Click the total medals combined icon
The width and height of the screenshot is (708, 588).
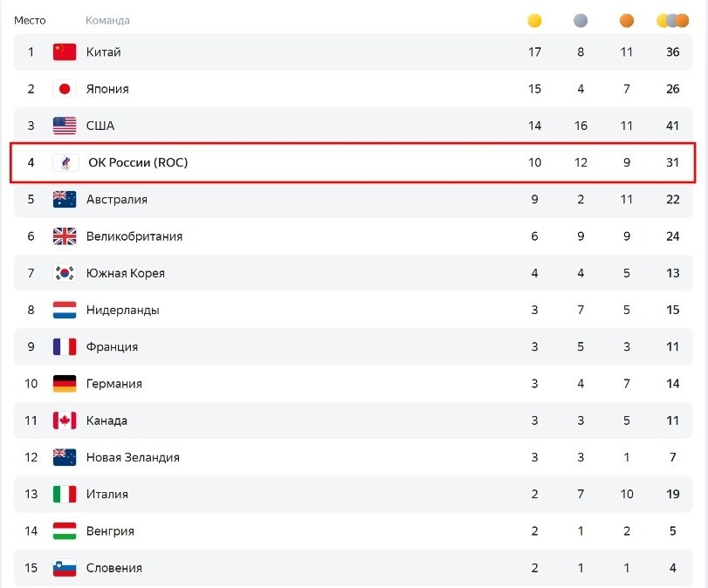[x=672, y=20]
